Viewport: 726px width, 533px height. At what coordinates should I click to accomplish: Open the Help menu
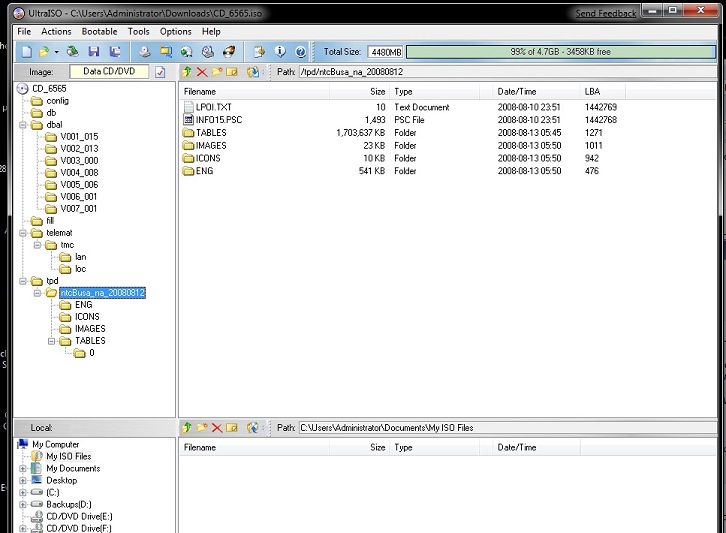(x=211, y=31)
